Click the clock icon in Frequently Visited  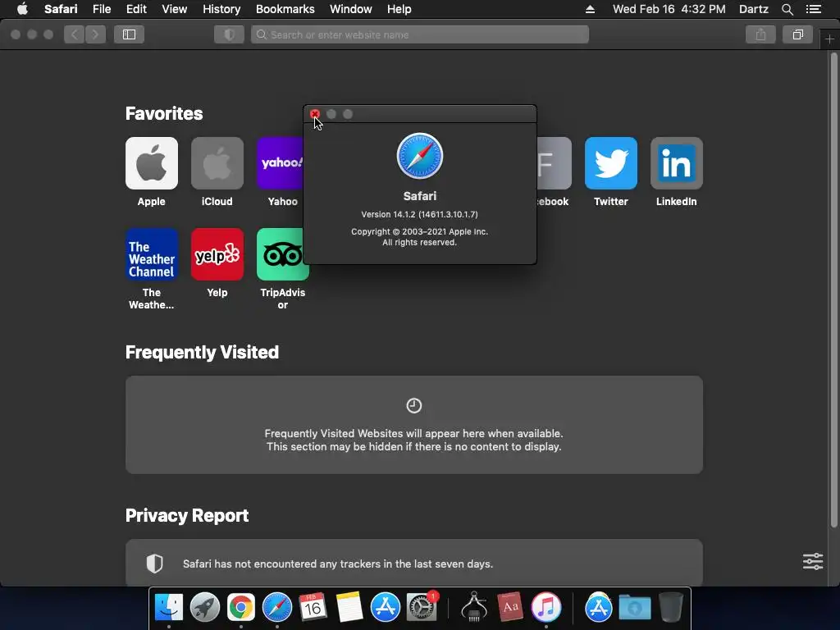tap(413, 405)
